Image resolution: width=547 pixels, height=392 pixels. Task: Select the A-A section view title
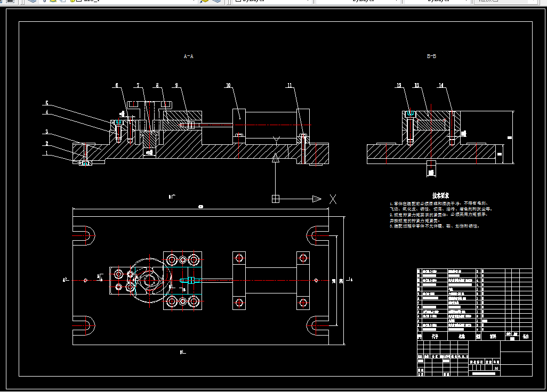188,56
